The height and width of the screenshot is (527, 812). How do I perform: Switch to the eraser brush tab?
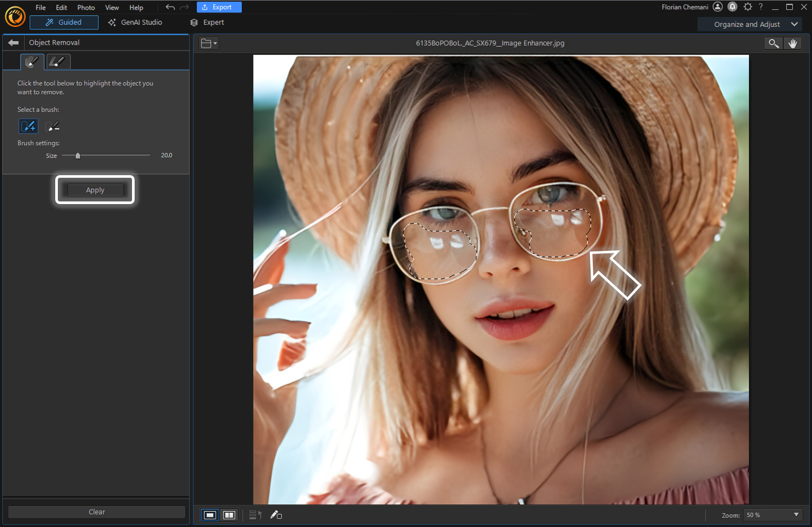[58, 62]
